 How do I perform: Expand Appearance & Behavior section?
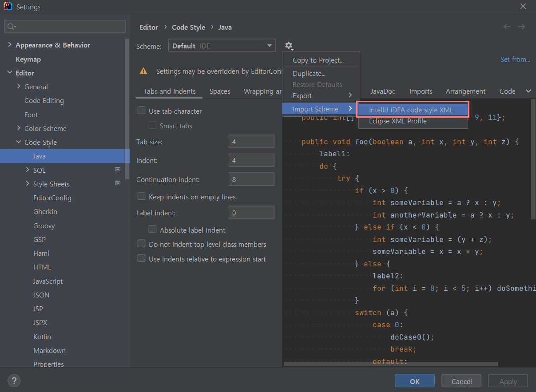pos(10,45)
